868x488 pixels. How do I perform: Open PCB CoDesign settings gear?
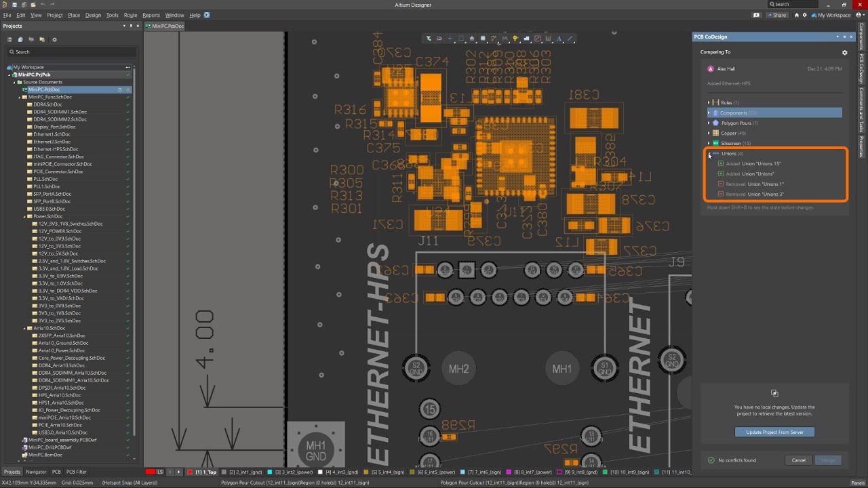844,52
